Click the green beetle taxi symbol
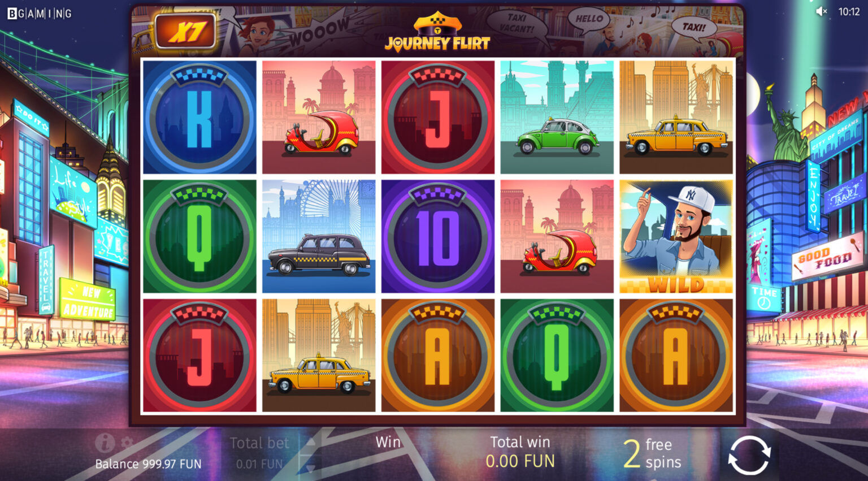868x481 pixels. click(557, 117)
